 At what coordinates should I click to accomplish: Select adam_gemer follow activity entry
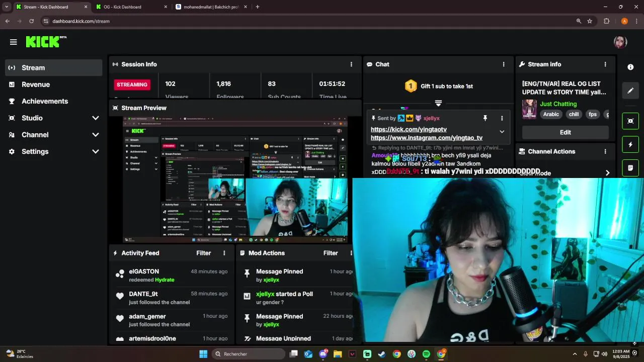click(172, 320)
